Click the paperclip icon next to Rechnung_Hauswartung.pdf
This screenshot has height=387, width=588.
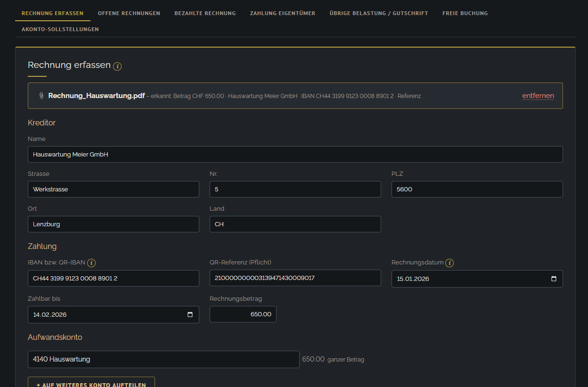[x=41, y=96]
